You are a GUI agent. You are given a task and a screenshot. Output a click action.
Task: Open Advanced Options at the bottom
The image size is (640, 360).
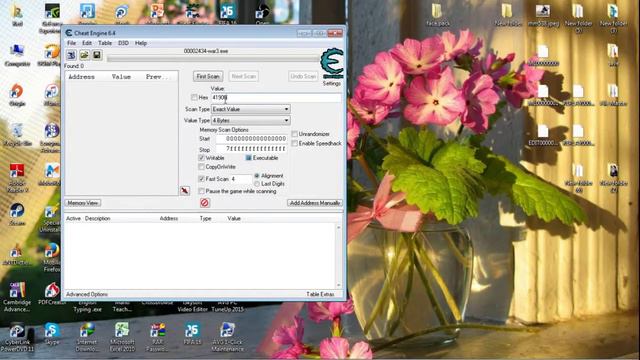click(87, 294)
